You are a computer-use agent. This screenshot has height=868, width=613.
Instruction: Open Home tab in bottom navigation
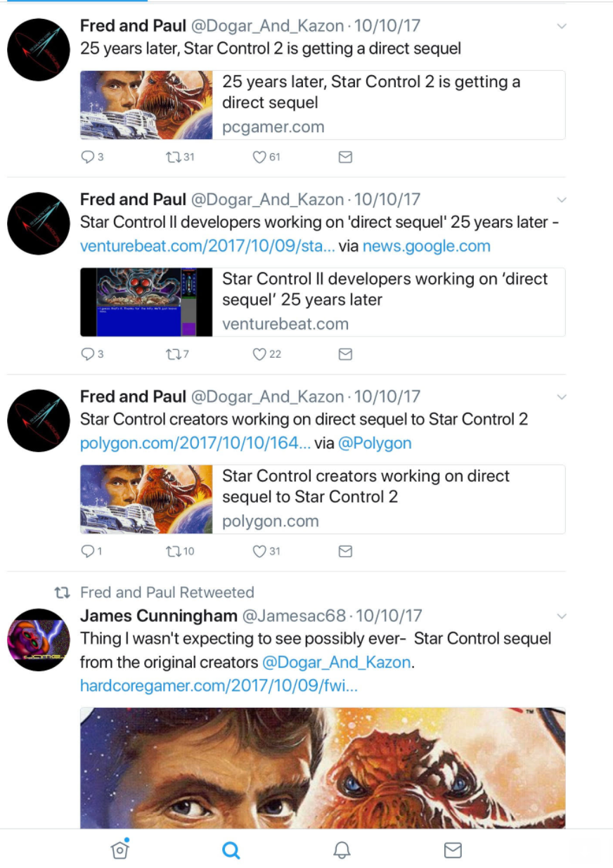pos(120,850)
